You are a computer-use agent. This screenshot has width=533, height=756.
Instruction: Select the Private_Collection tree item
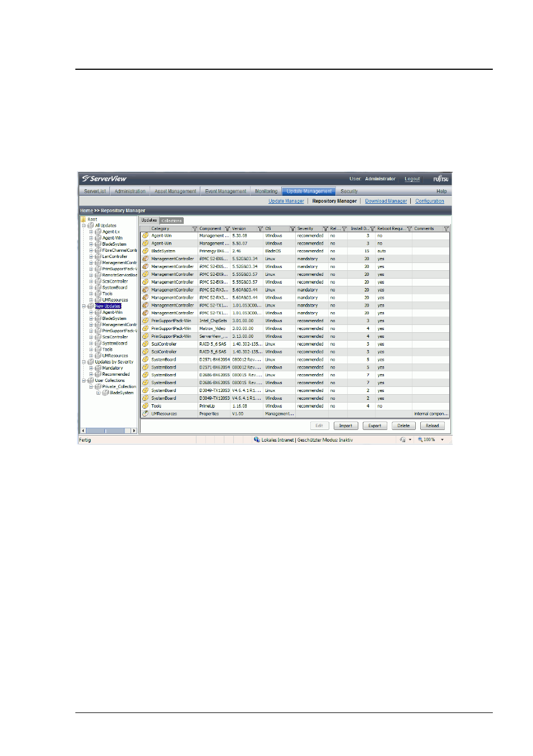point(119,386)
